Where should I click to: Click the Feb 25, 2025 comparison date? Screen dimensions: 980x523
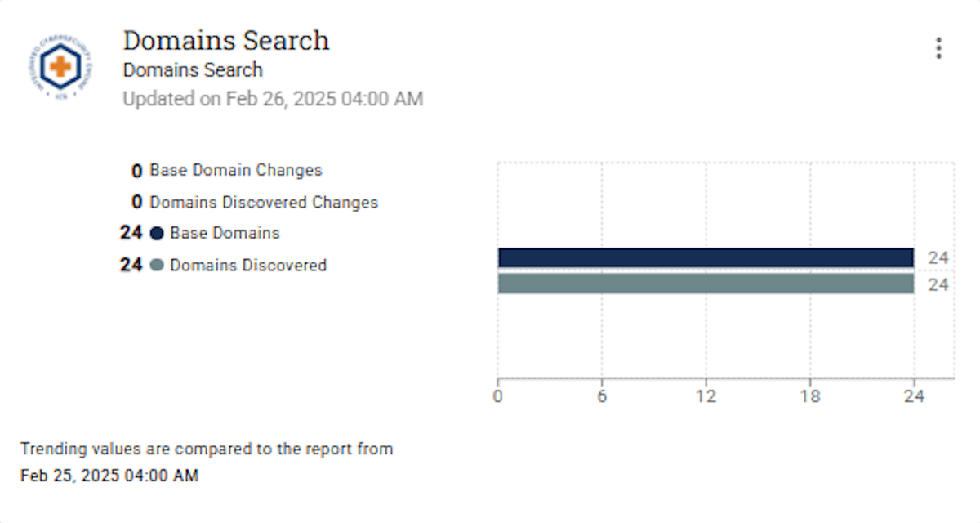(x=109, y=475)
